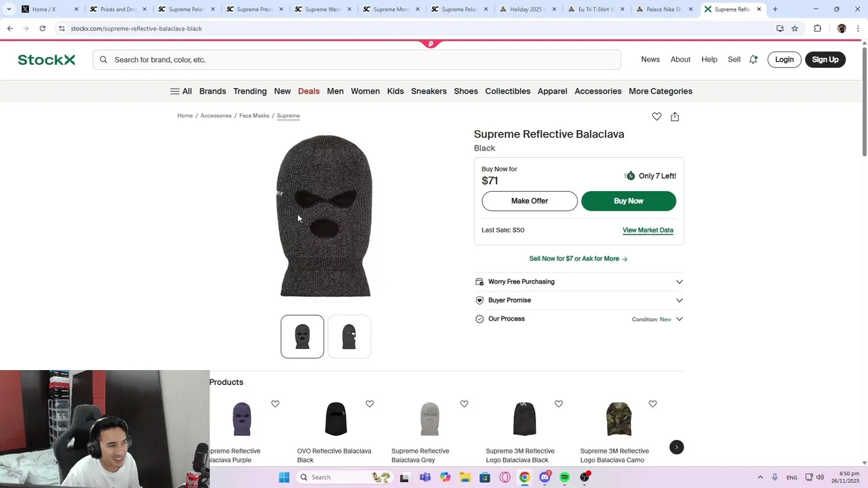The height and width of the screenshot is (488, 868).
Task: Click the StockX logo
Action: pos(46,60)
